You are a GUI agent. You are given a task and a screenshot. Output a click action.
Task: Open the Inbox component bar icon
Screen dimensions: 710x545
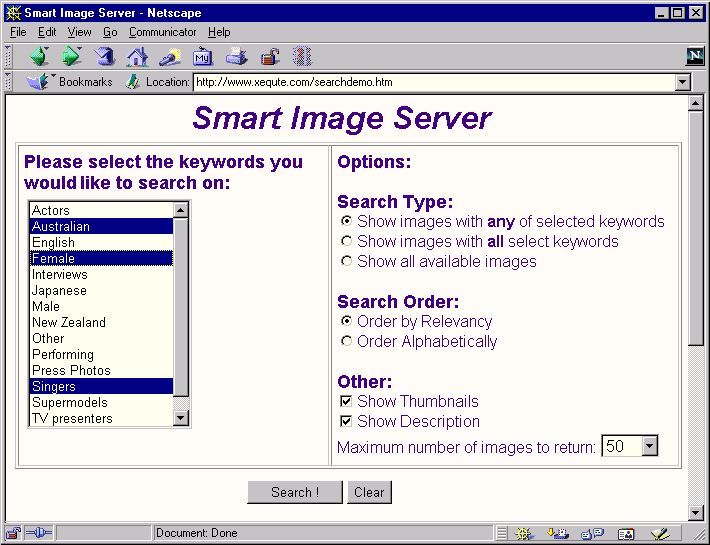[558, 534]
